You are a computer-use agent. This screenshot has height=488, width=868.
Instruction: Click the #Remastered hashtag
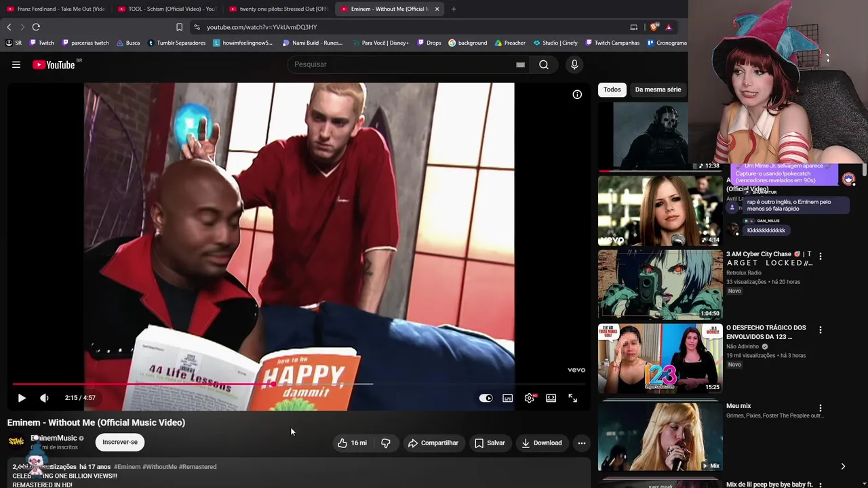point(198,467)
